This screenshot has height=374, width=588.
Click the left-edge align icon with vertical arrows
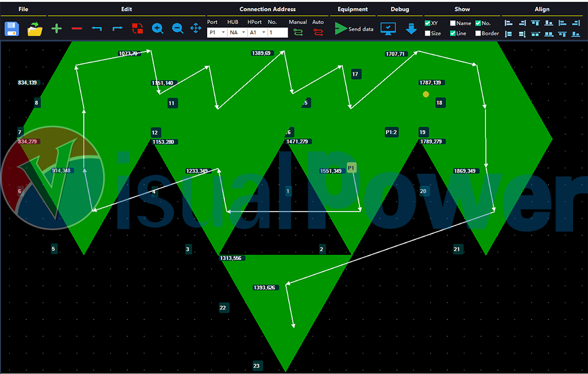509,34
